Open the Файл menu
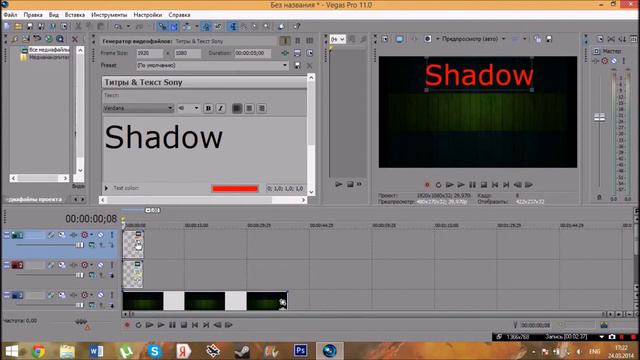Screen dimensions: 640x360 coord(11,15)
